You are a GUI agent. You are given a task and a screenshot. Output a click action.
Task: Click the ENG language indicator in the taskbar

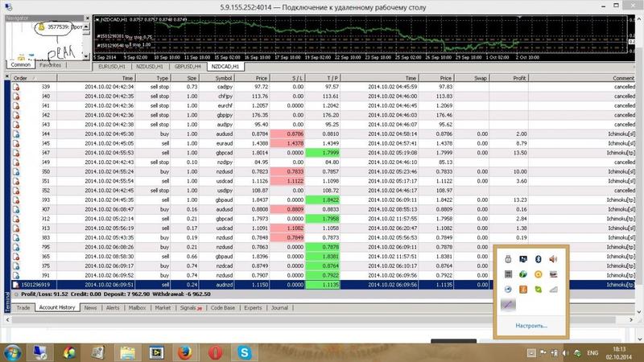coord(592,352)
